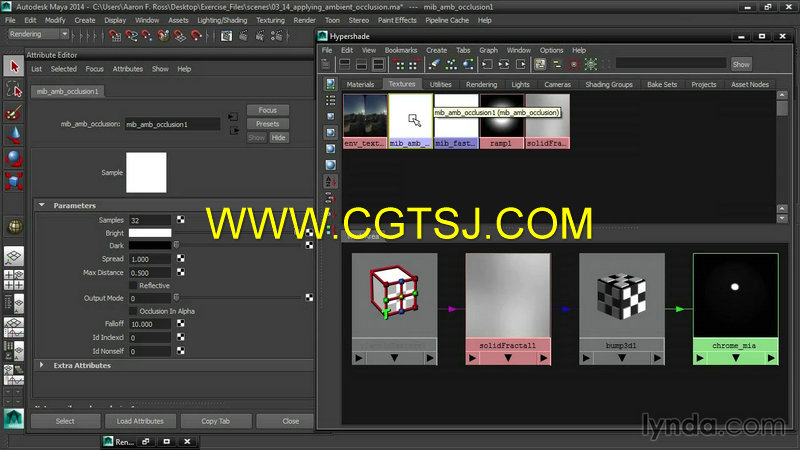Click Hypershade input and output connections icon
The width and height of the screenshot is (800, 450).
(x=504, y=64)
